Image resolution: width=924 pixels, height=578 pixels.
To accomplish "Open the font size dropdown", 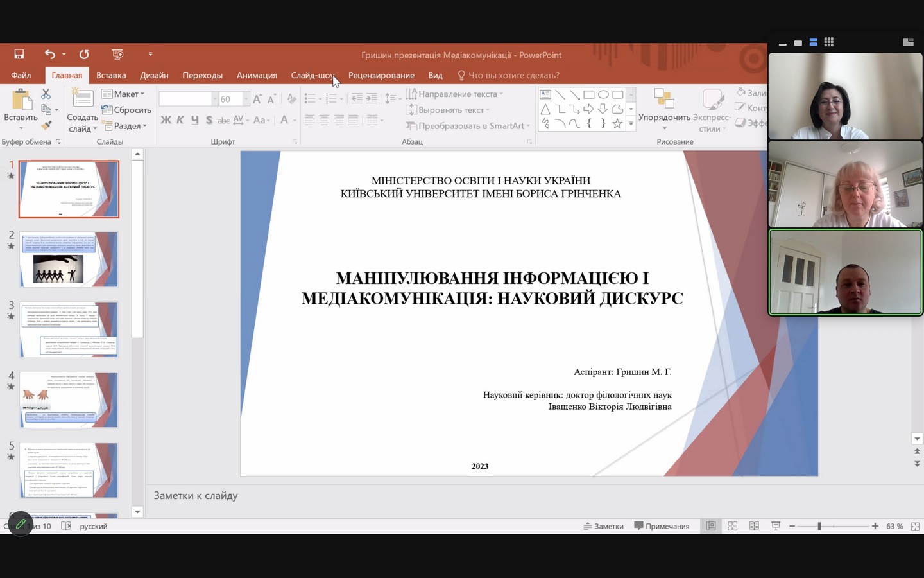I will pos(246,99).
